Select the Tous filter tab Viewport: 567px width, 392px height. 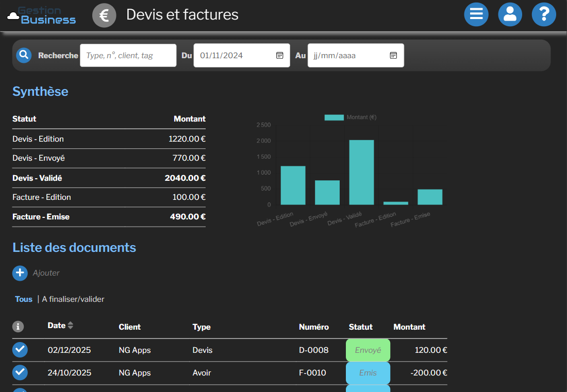click(x=24, y=299)
